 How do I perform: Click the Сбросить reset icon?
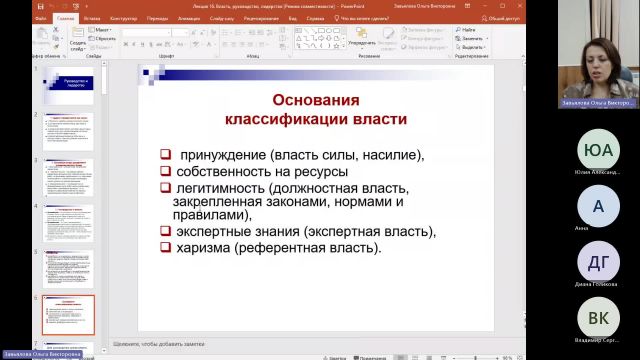tap(91, 38)
